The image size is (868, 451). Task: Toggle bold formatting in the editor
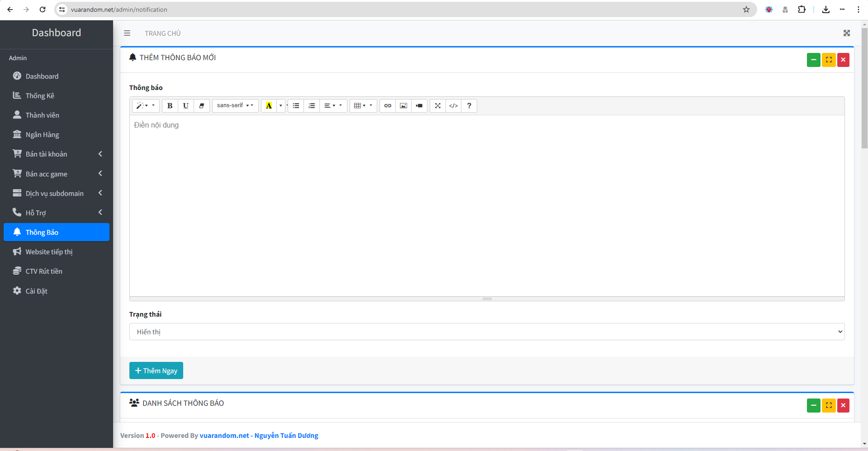[170, 106]
